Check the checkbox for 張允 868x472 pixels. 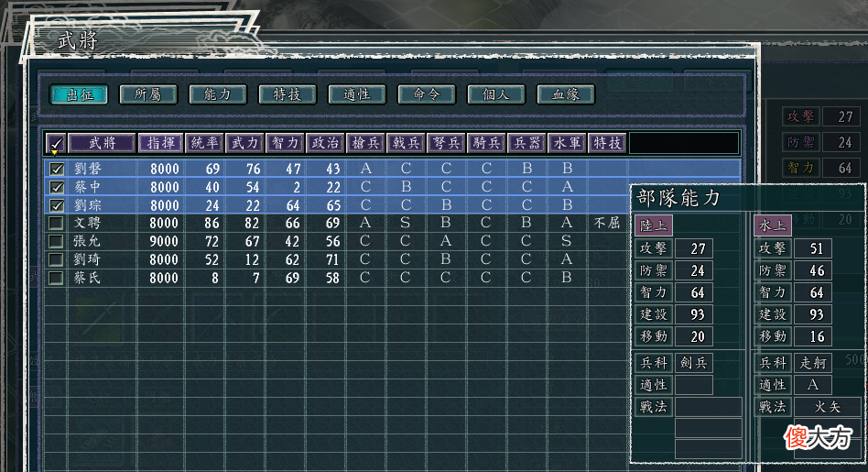56,242
